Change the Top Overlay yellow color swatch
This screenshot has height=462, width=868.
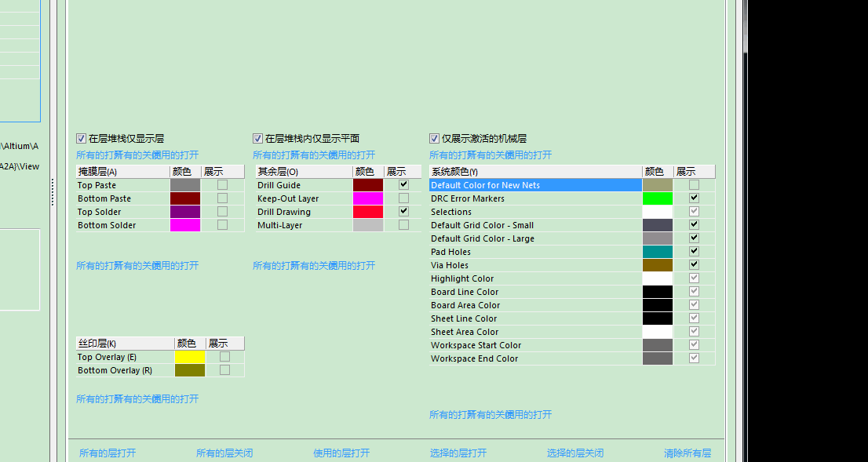(189, 357)
